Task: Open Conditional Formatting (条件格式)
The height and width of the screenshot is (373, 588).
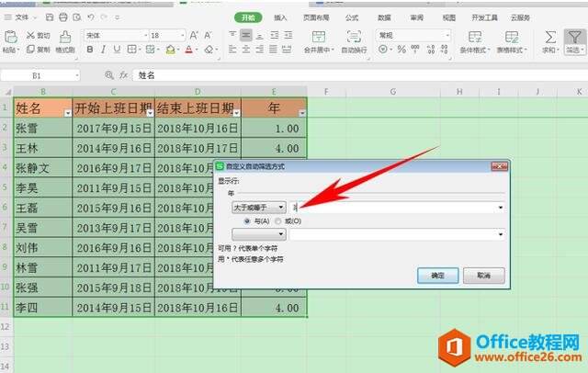Action: click(475, 37)
